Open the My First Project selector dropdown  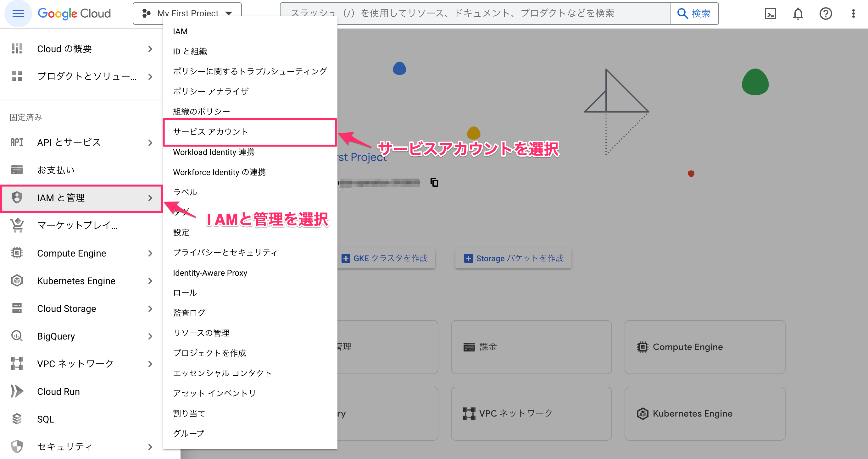click(x=187, y=14)
